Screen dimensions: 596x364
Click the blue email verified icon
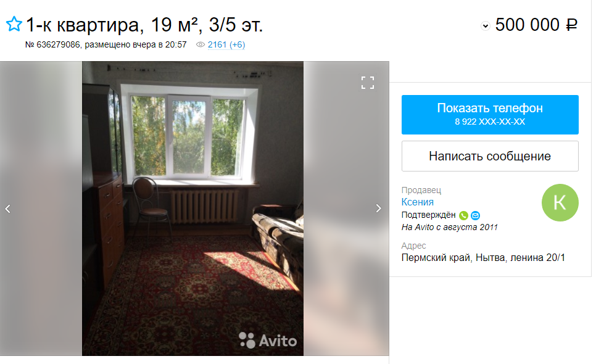475,215
